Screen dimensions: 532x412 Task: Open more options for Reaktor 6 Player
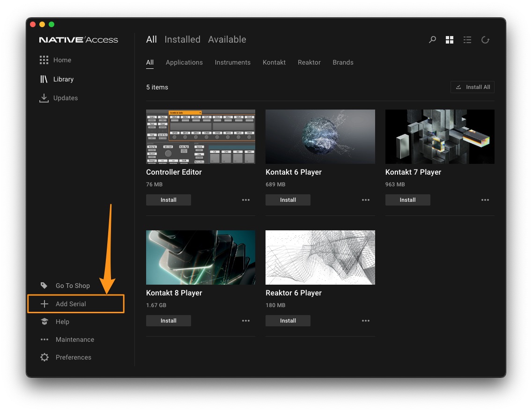coord(366,321)
